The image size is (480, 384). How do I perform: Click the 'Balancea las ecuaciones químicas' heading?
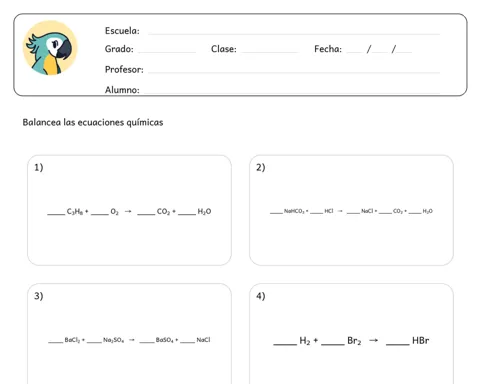tap(93, 122)
